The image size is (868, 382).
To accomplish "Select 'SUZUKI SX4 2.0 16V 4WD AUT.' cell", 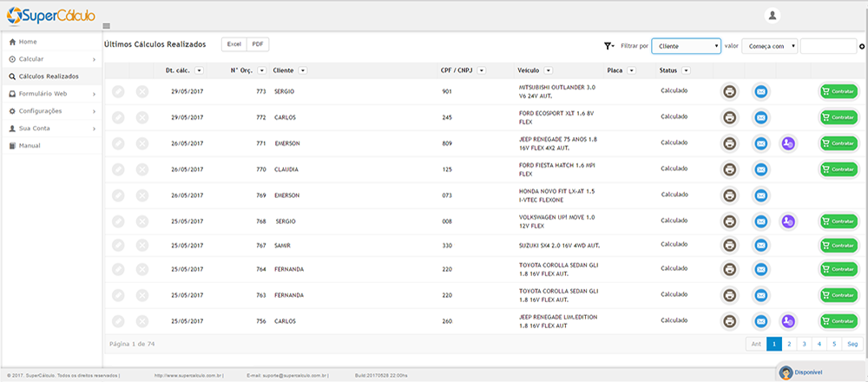I will [x=559, y=245].
